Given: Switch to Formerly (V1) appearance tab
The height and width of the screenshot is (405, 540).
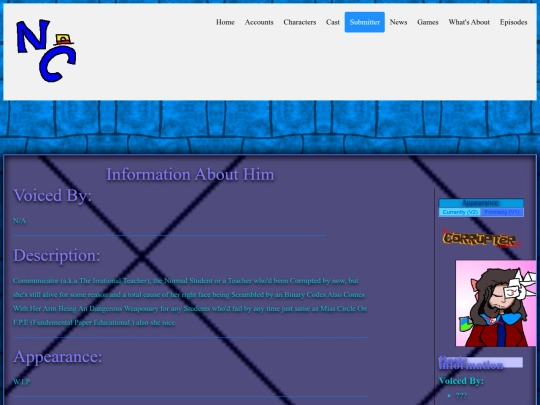Looking at the screenshot, I should [x=502, y=212].
